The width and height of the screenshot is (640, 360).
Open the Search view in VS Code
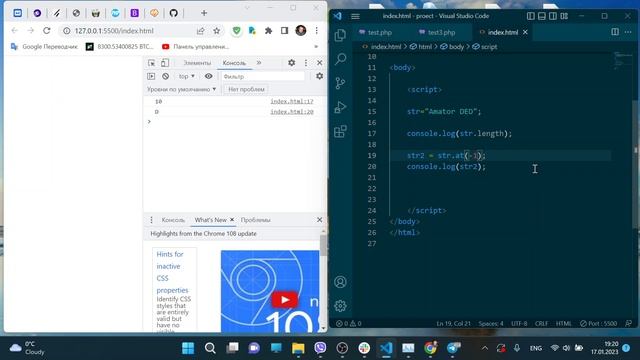(x=340, y=59)
